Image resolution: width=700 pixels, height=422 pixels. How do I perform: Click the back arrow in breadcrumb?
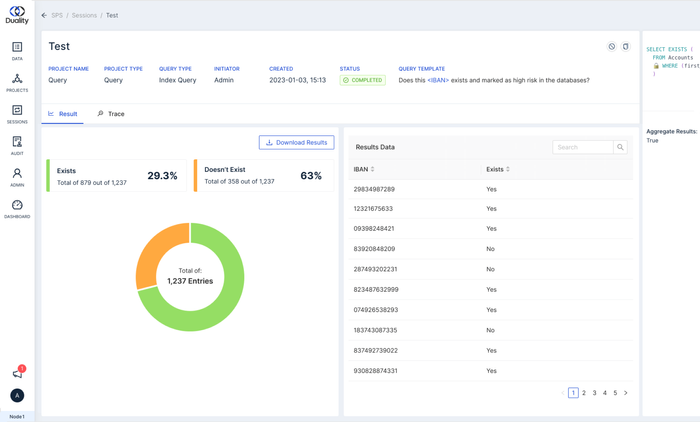[44, 15]
